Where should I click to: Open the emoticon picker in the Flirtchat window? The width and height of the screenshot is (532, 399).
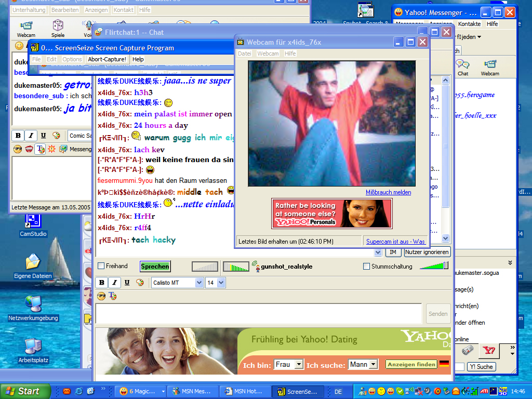101,296
